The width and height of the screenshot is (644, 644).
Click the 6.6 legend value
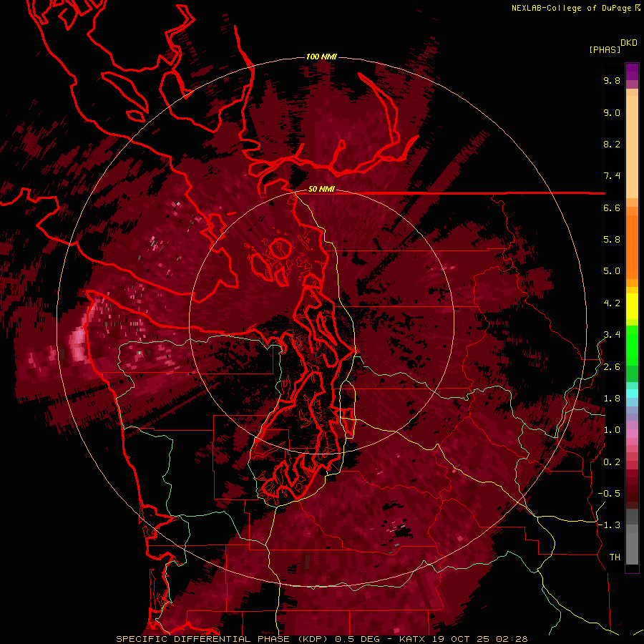tap(612, 208)
